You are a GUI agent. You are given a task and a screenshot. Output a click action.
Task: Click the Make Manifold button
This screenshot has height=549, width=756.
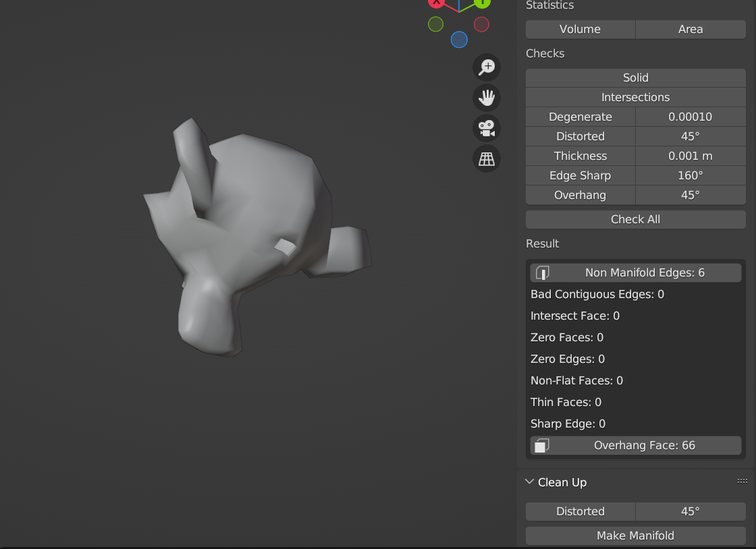635,536
